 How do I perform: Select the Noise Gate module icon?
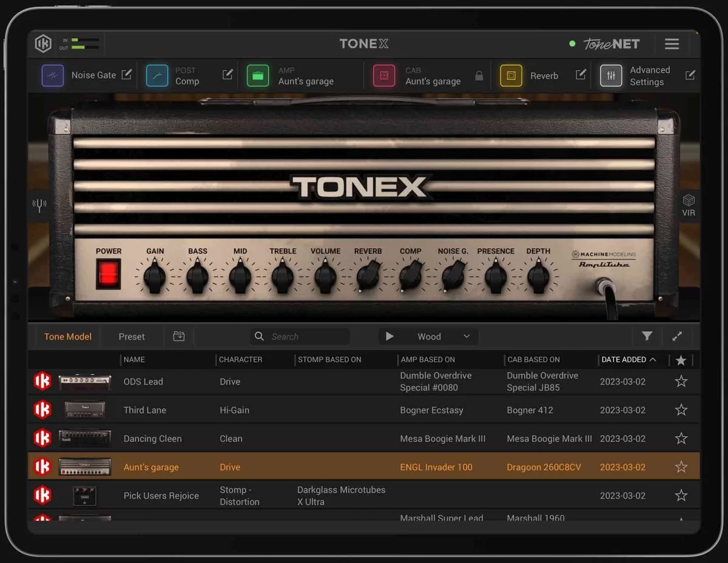pos(53,75)
